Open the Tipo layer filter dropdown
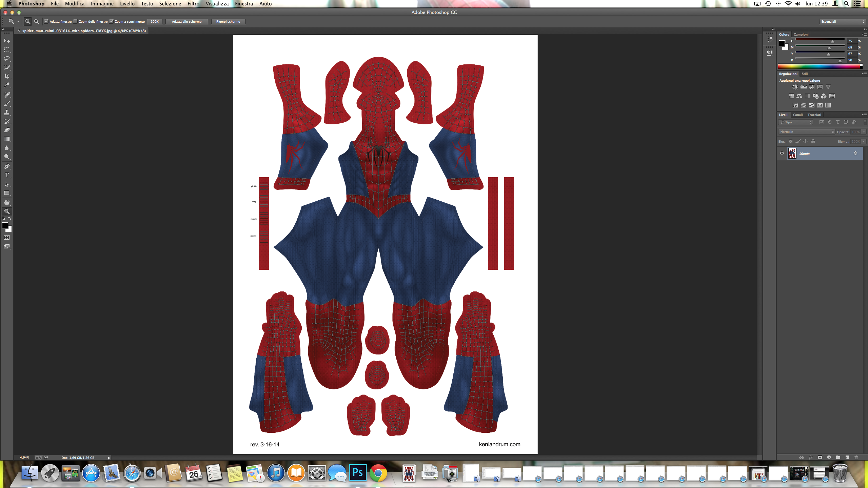The height and width of the screenshot is (488, 868). pos(795,122)
